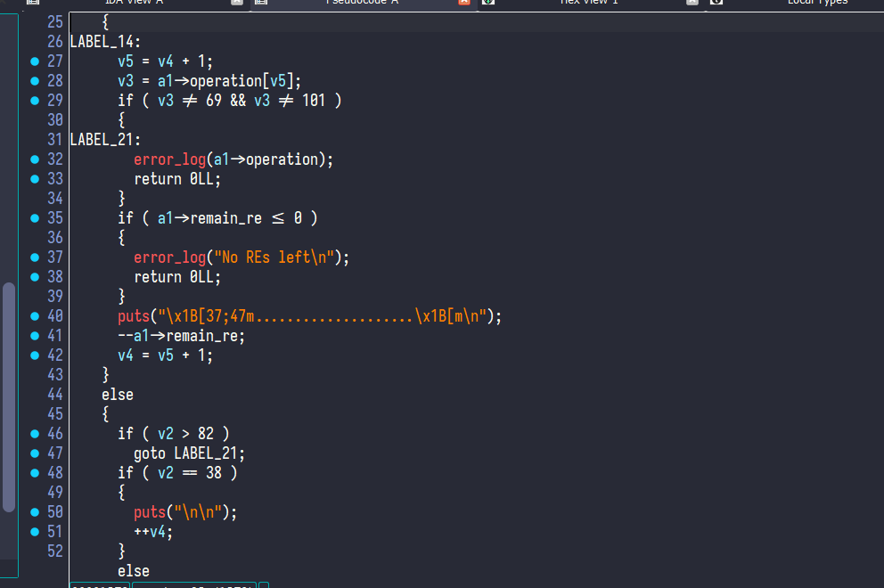Jump to error_log call on line 32

pyautogui.click(x=169, y=159)
